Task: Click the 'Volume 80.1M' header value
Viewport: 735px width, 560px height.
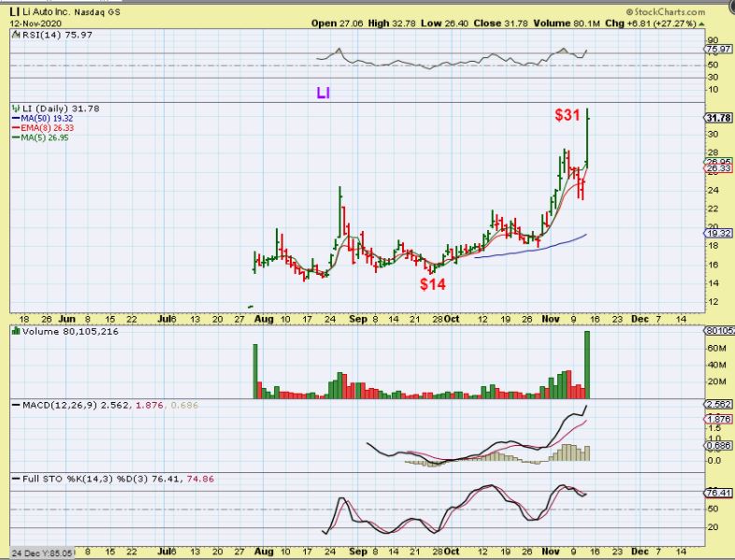Action: pos(567,23)
